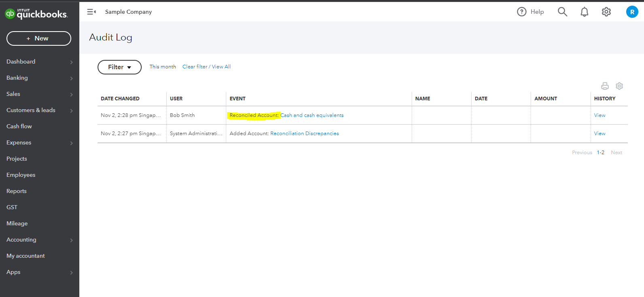Open the notifications bell icon
This screenshot has width=644, height=297.
(x=584, y=12)
